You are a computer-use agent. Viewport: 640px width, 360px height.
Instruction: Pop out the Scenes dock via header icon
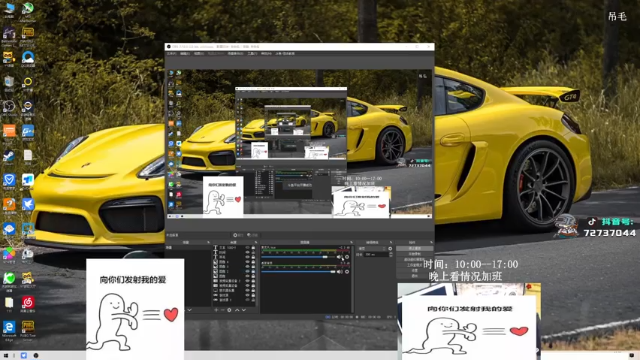(209, 242)
